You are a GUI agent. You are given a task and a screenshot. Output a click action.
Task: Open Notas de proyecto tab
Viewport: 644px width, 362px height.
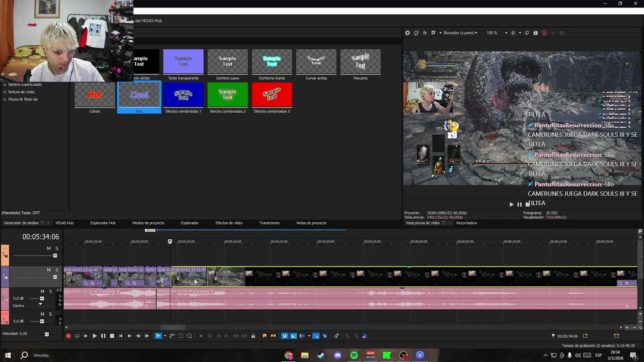[x=311, y=223]
